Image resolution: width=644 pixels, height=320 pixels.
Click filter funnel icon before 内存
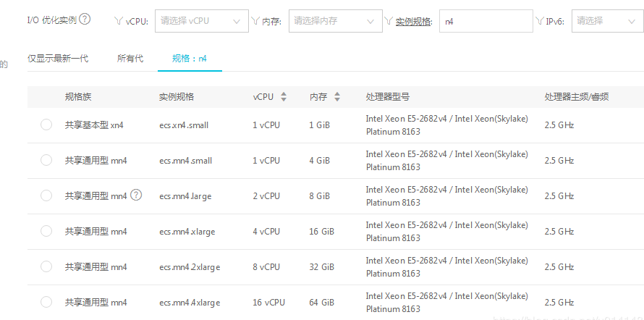256,21
